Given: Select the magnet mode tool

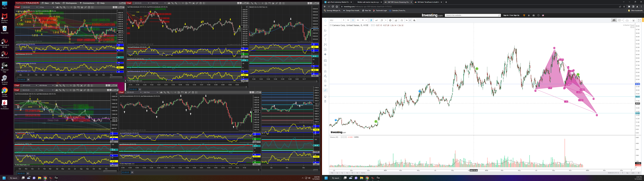Looking at the screenshot, I should tap(325, 71).
